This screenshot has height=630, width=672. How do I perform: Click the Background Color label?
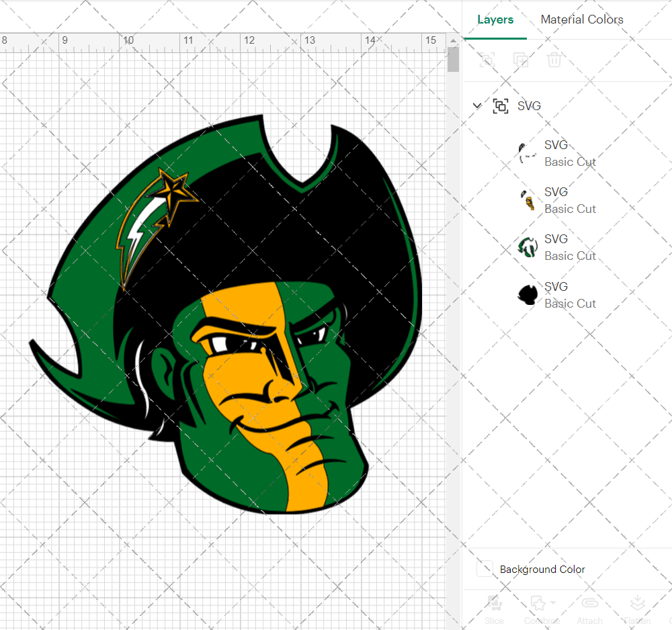pos(542,569)
